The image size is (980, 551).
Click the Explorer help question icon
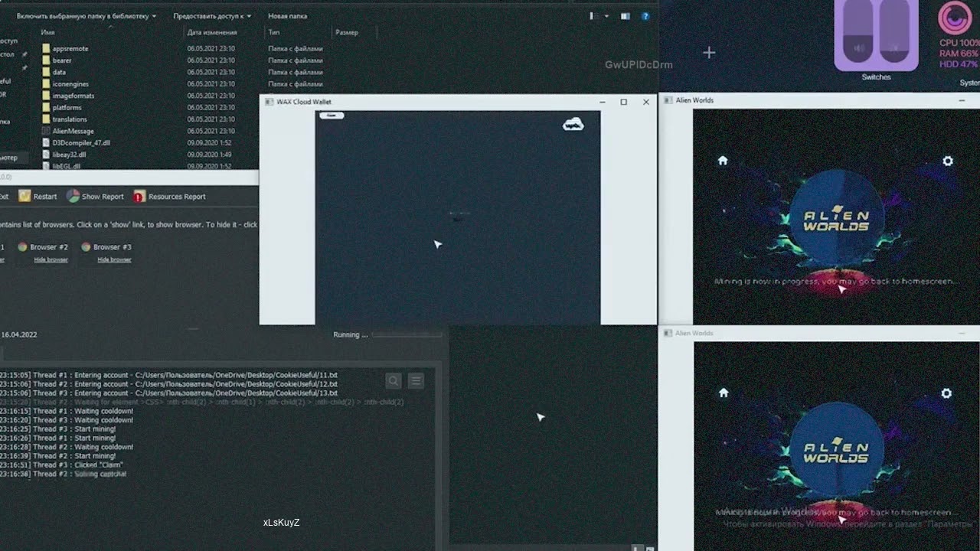tap(645, 15)
